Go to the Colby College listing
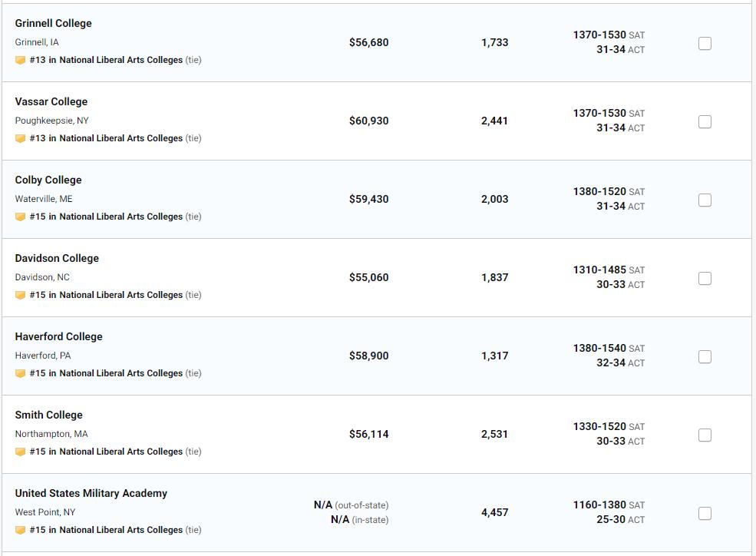The image size is (756, 556). (x=48, y=180)
